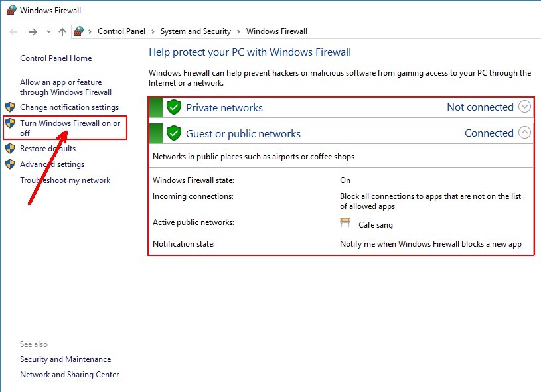
Task: Collapse the Guest or public networks section
Action: [525, 133]
